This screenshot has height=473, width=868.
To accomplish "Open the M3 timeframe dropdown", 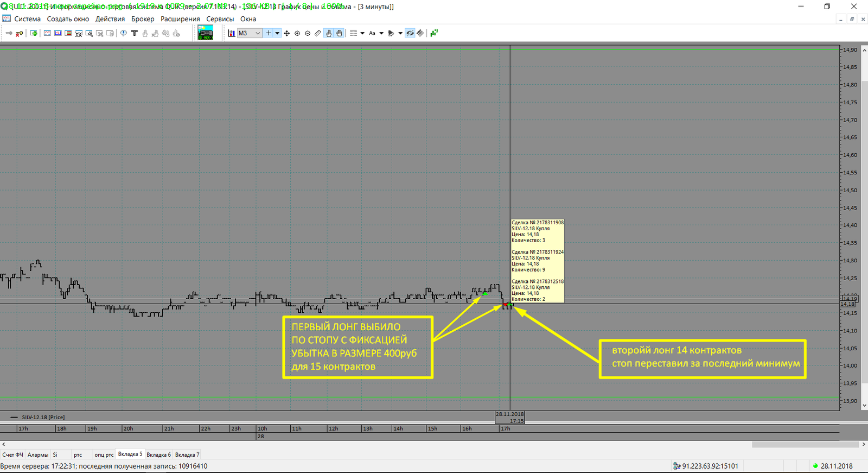I will click(x=250, y=33).
